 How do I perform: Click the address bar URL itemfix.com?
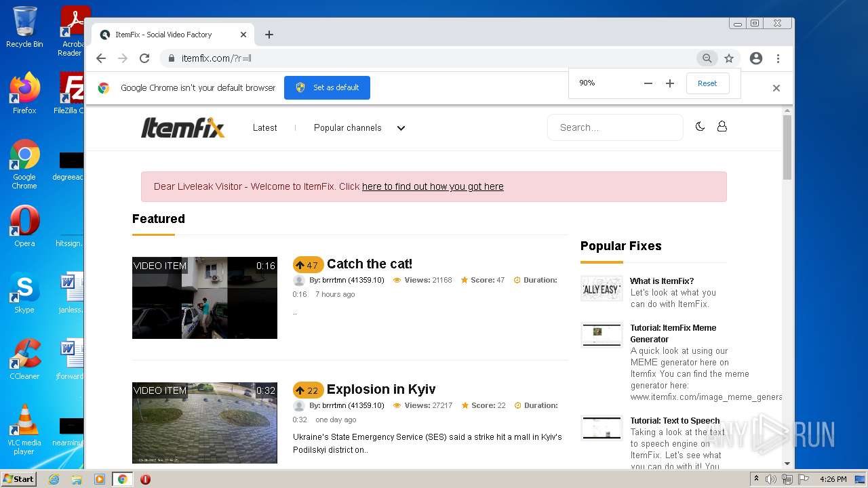coord(216,58)
